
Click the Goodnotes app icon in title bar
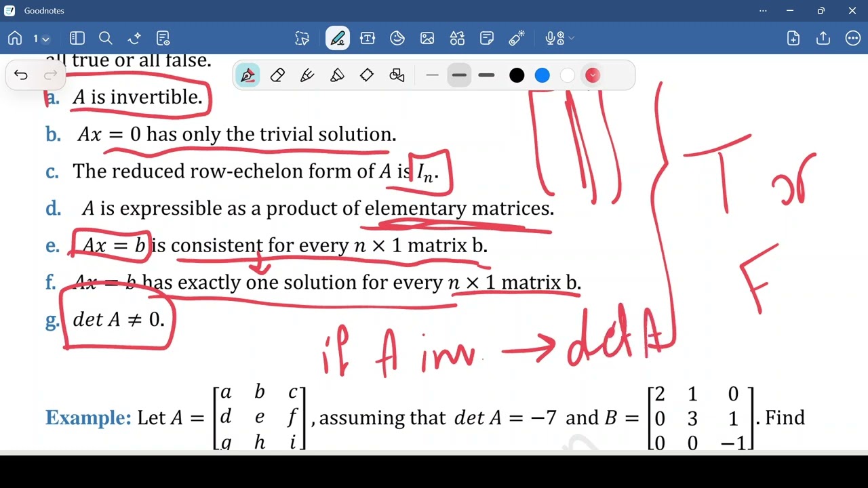pyautogui.click(x=9, y=11)
